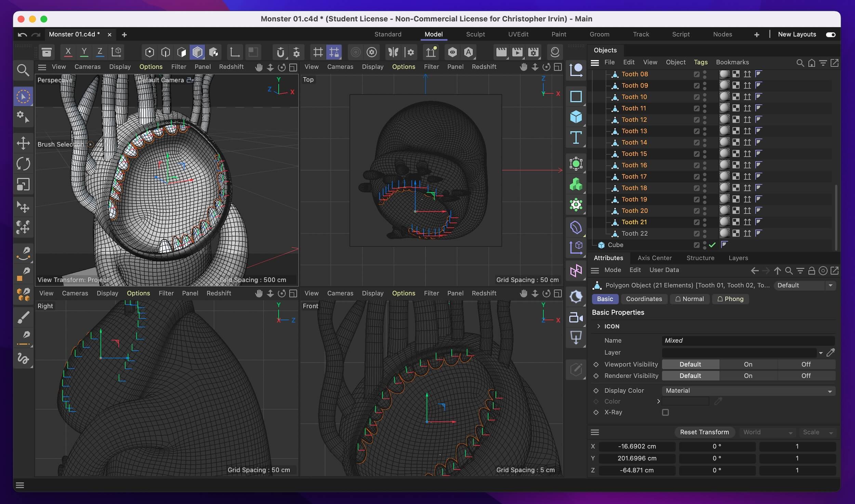Viewport: 855px width, 504px height.
Task: Open the Default preset dropdown in Attributes
Action: click(804, 285)
